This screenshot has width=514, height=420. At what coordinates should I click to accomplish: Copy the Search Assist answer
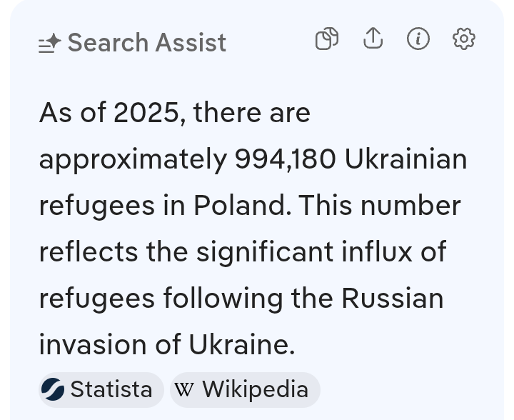pos(326,39)
